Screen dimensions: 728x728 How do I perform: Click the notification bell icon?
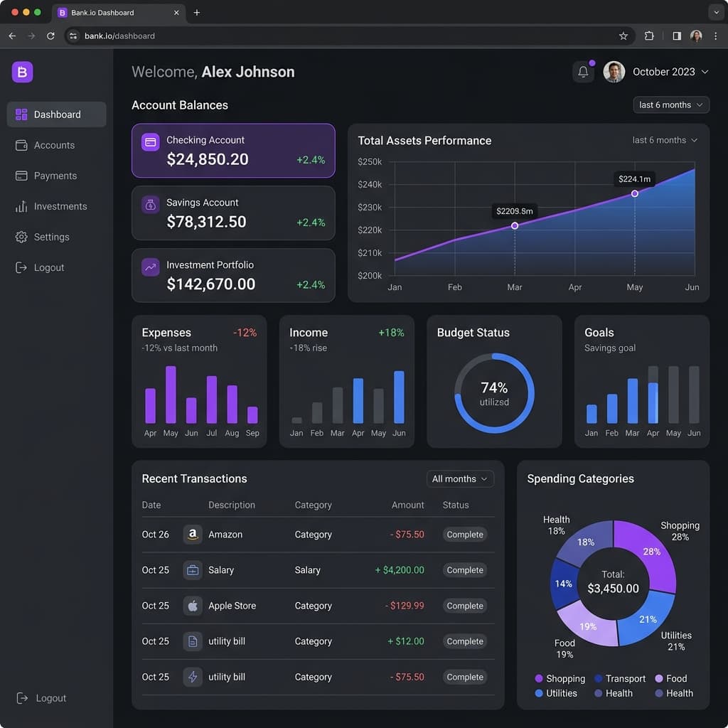pos(583,72)
